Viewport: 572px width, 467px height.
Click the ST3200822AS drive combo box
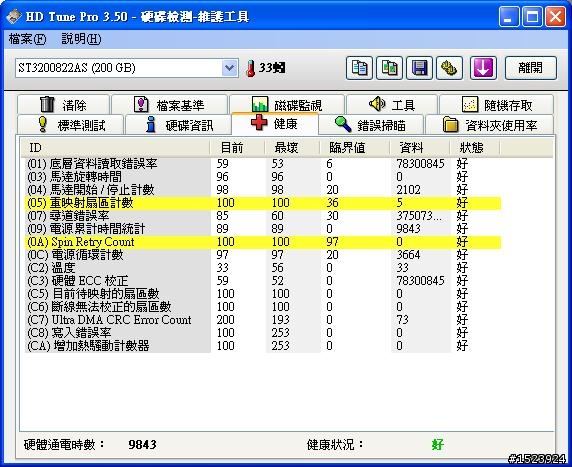tap(127, 68)
